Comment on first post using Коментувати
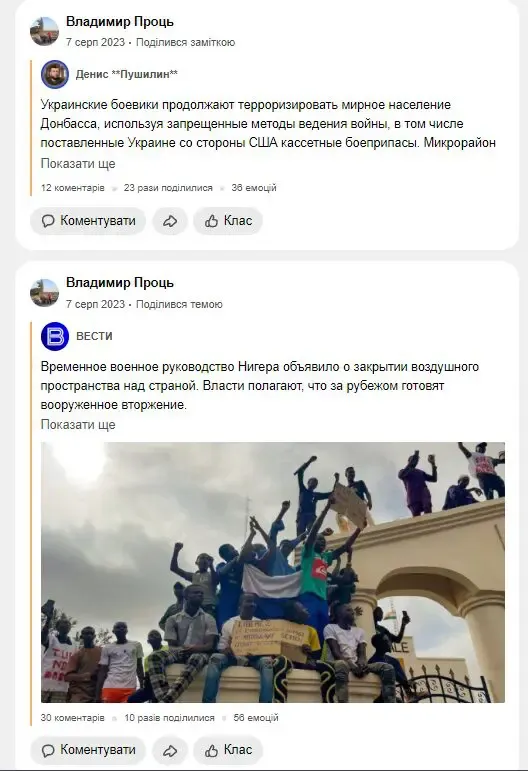The height and width of the screenshot is (771, 528). pyautogui.click(x=88, y=221)
